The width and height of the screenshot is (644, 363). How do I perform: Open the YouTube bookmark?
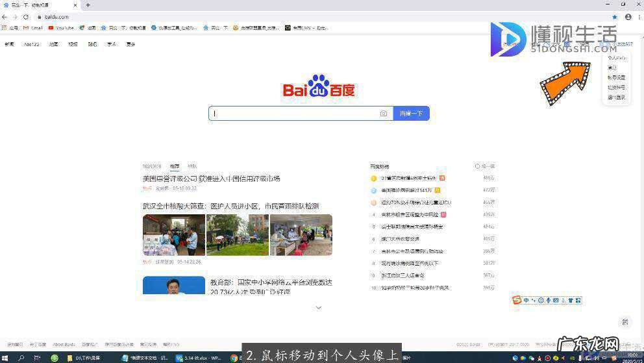click(x=61, y=28)
